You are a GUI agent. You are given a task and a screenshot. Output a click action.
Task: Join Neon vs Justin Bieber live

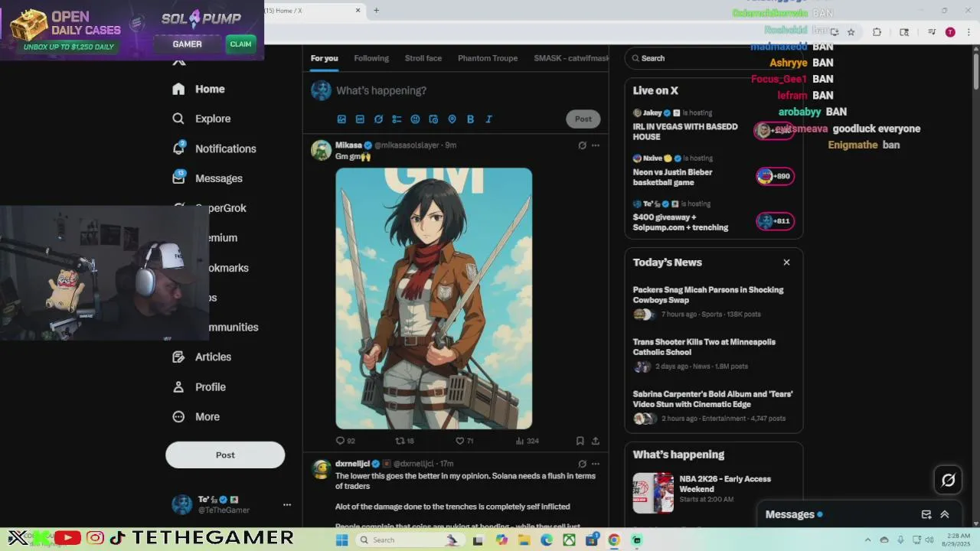tap(712, 171)
